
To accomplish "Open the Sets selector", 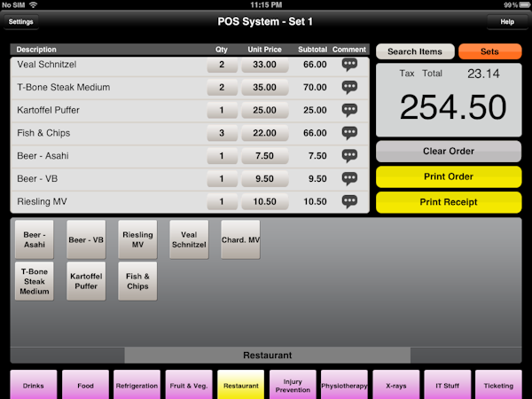I will click(490, 51).
